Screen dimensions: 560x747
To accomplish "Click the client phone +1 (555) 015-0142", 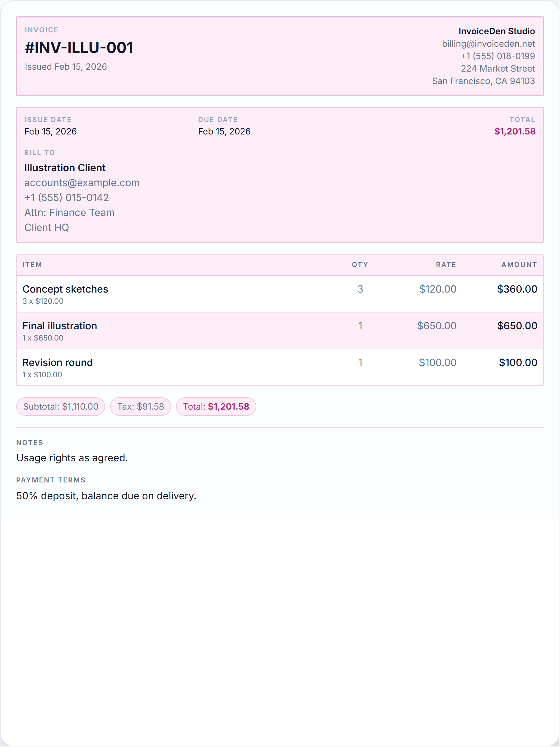I will click(67, 198).
